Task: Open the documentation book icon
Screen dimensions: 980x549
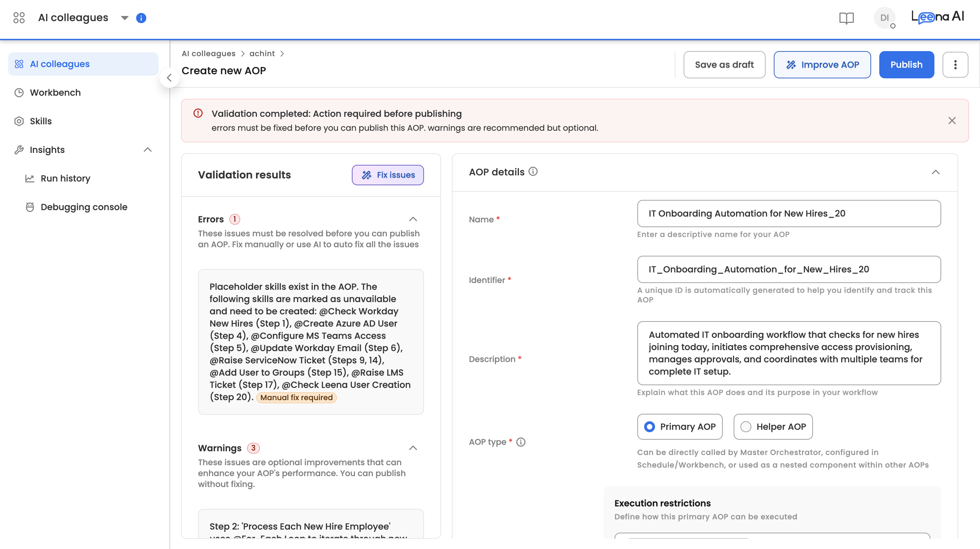Action: (846, 18)
